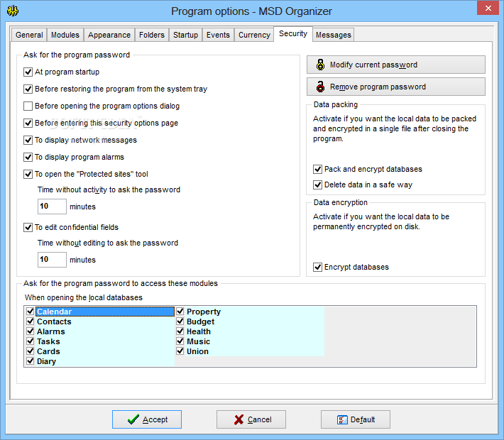Uncheck the Calendar module checkbox

31,312
